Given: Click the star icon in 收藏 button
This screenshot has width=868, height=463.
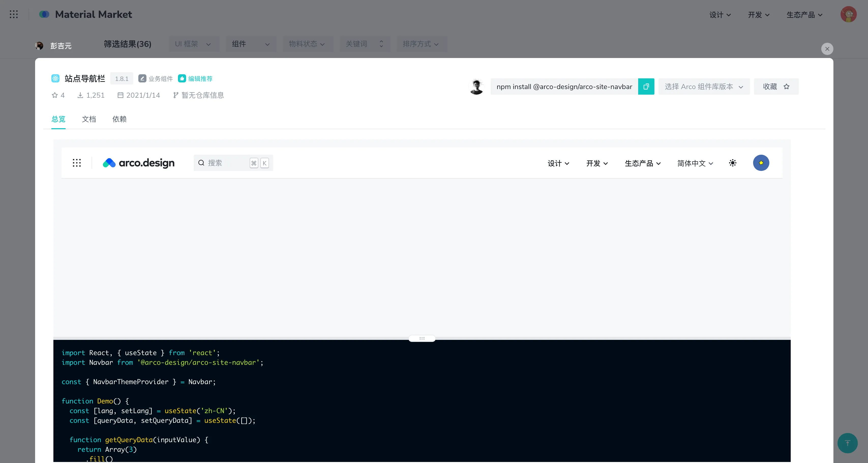Looking at the screenshot, I should coord(786,87).
